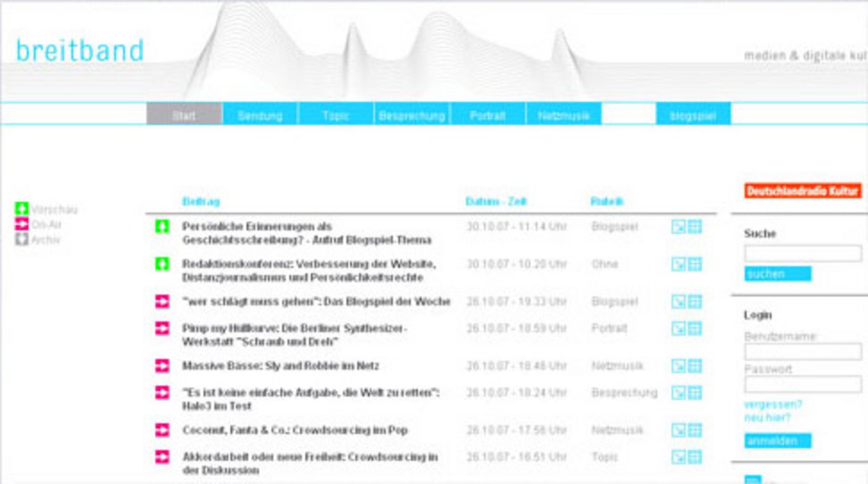This screenshot has width=868, height=484.
Task: Click the gray Archiv icon in sidebar
Action: (22, 239)
